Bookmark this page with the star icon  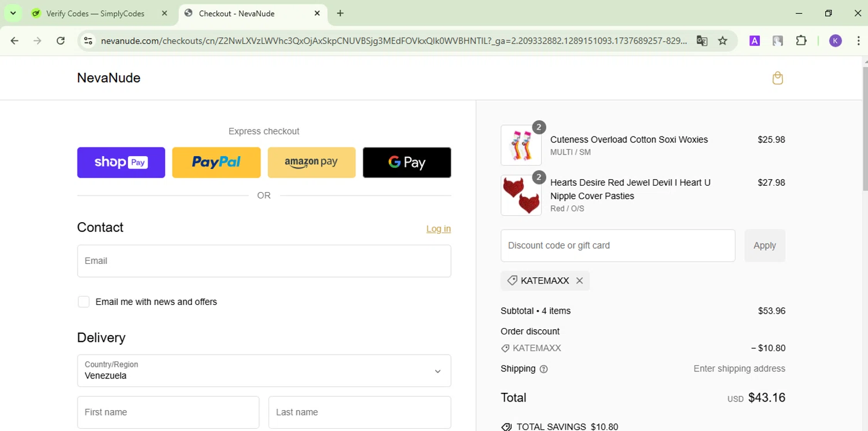pos(722,40)
